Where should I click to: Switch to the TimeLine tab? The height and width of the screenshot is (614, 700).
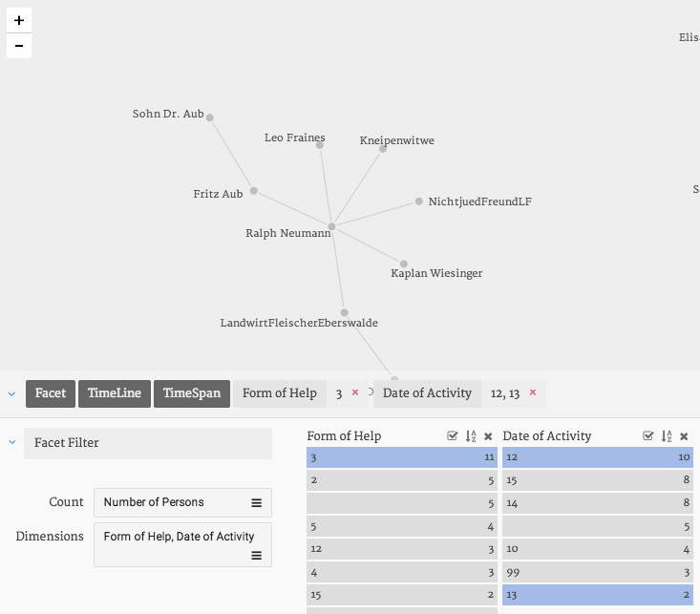tap(115, 393)
